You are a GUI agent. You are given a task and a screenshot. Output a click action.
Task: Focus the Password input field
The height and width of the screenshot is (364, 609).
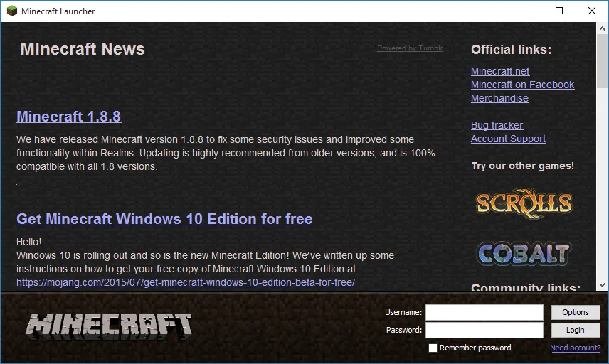coord(484,331)
